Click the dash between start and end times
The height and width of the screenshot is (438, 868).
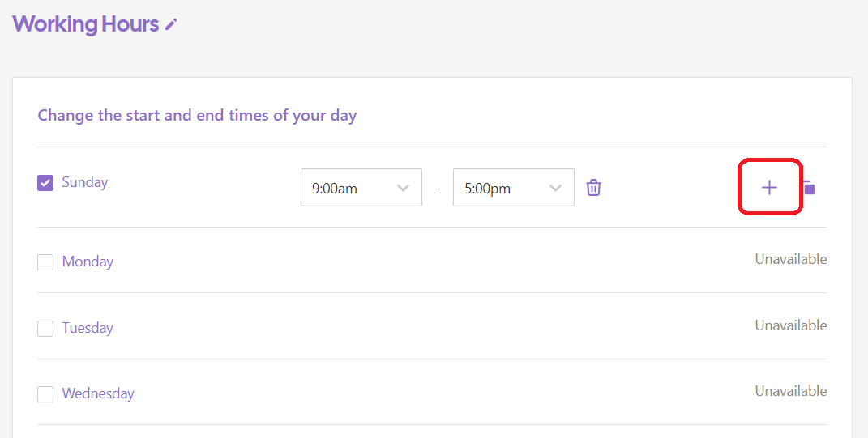coord(438,189)
